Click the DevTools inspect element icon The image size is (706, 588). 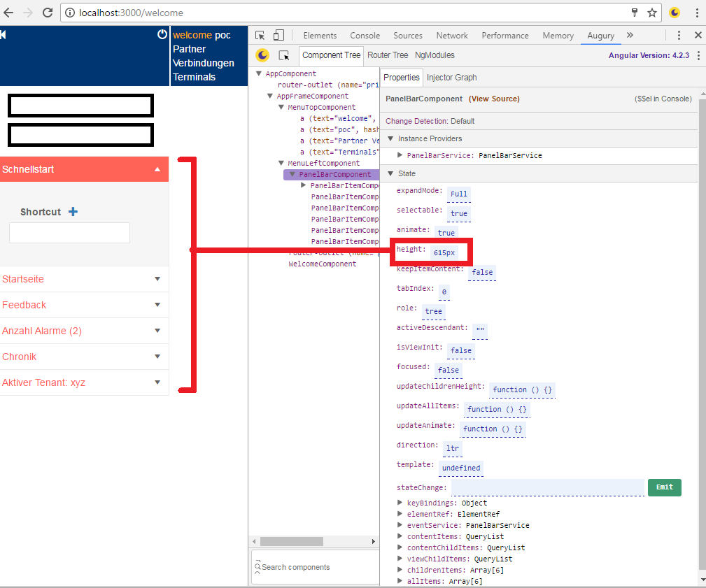coord(260,36)
